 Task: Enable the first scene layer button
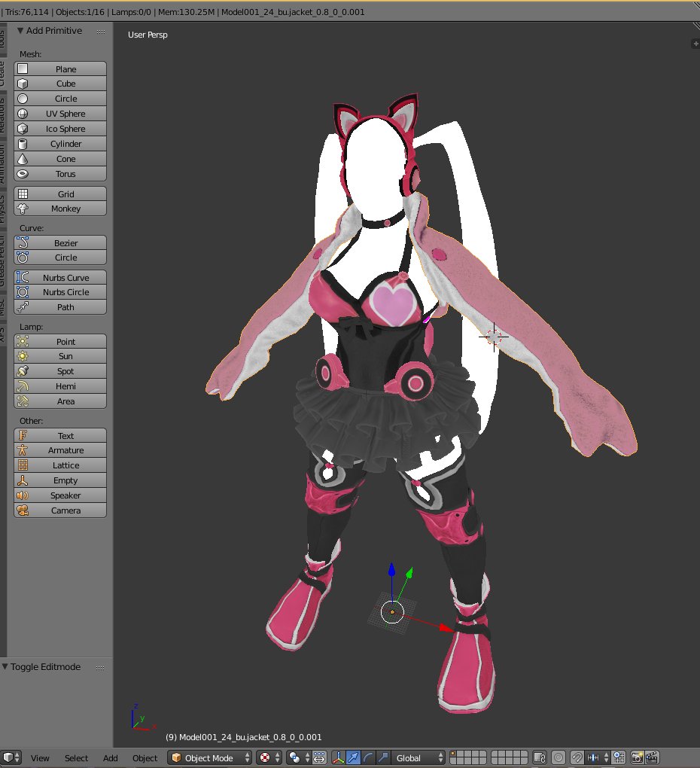453,754
